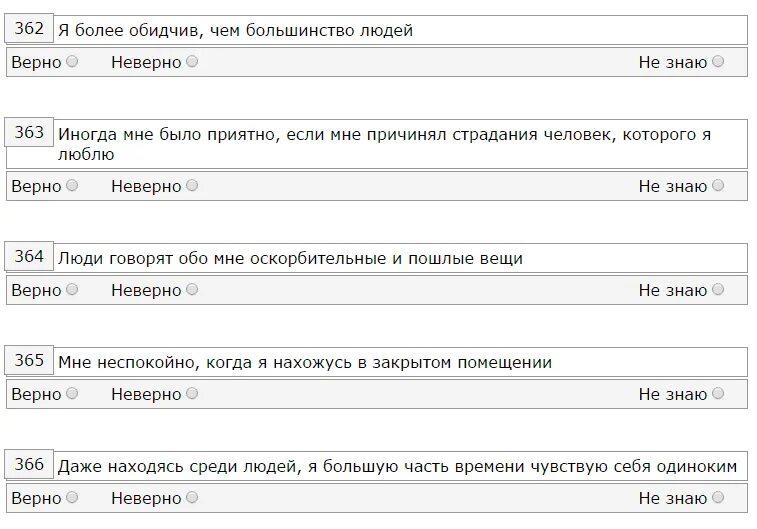Select Неверно for question 363
The image size is (757, 529).
[192, 185]
